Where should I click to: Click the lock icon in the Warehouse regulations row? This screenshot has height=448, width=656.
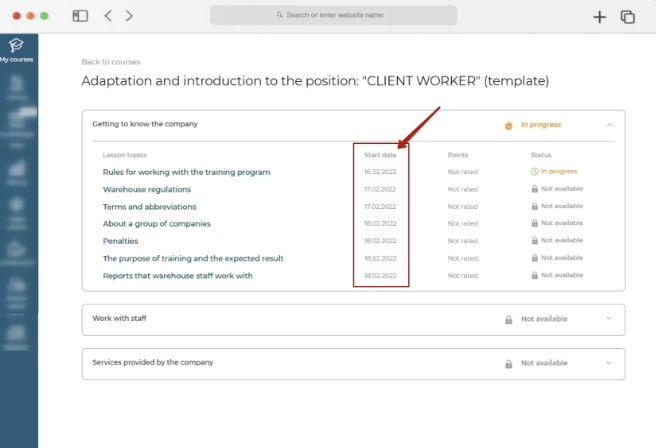534,189
